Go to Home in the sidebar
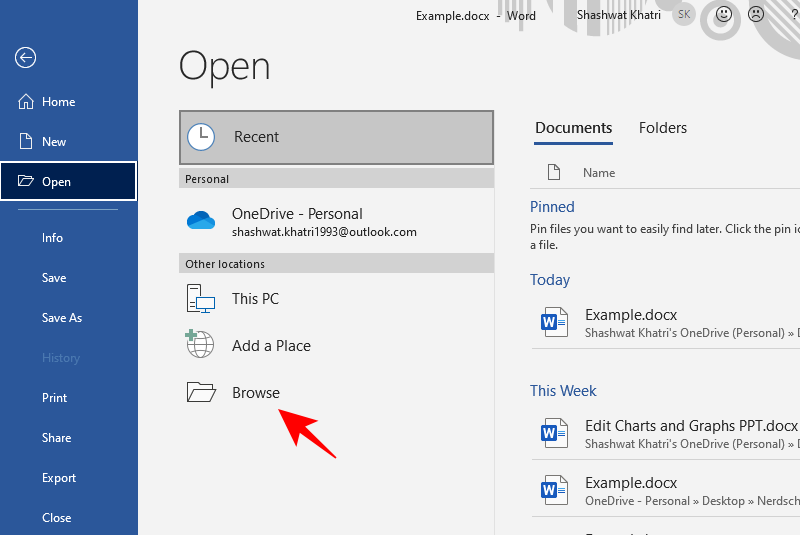800x535 pixels. [69, 101]
